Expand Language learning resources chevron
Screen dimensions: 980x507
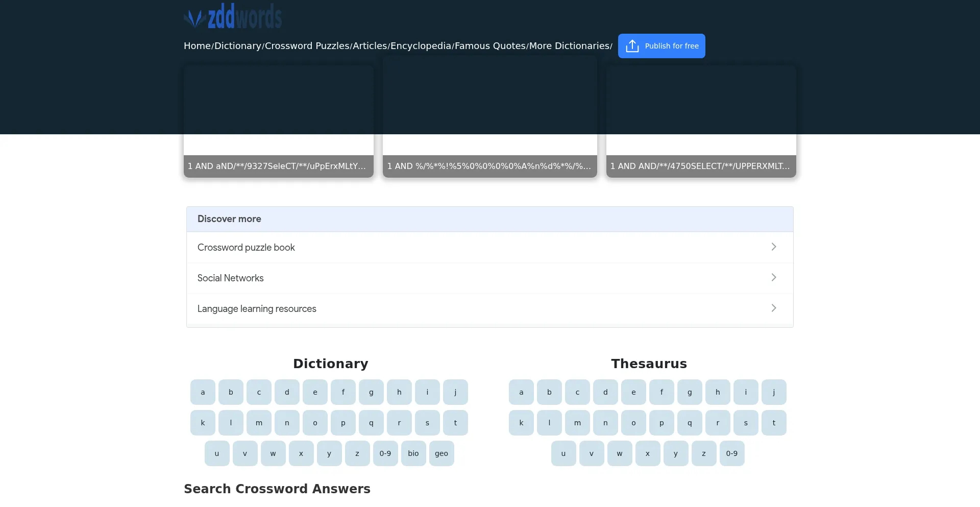click(x=774, y=308)
